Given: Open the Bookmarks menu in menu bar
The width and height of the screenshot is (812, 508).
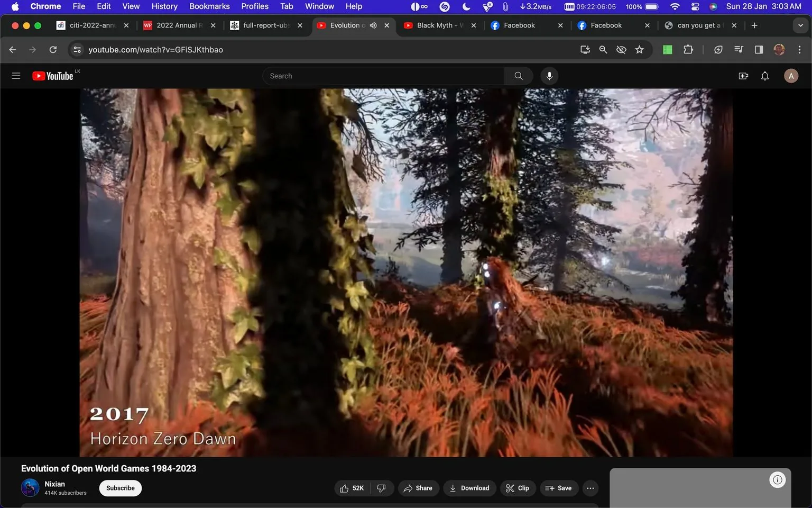Looking at the screenshot, I should (209, 6).
